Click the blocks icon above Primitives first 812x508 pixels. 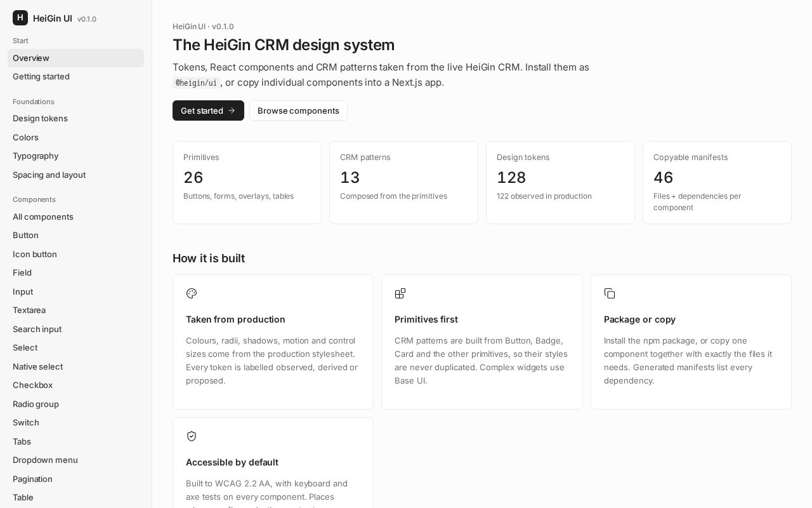[x=400, y=293]
